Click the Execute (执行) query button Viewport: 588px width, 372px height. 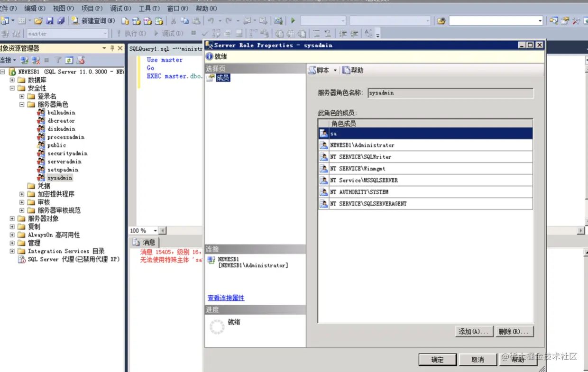(x=131, y=34)
